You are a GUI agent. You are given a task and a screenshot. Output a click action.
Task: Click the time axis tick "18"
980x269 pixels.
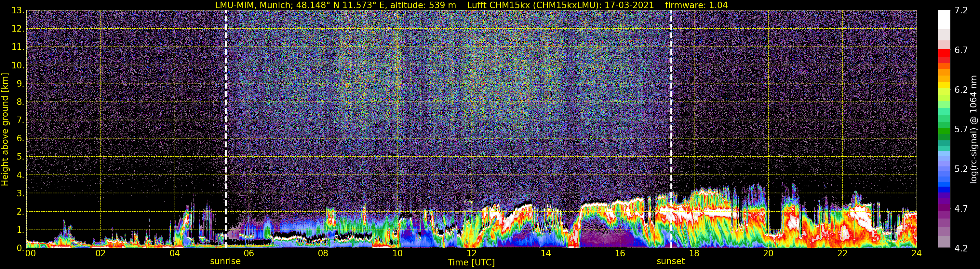pos(694,253)
